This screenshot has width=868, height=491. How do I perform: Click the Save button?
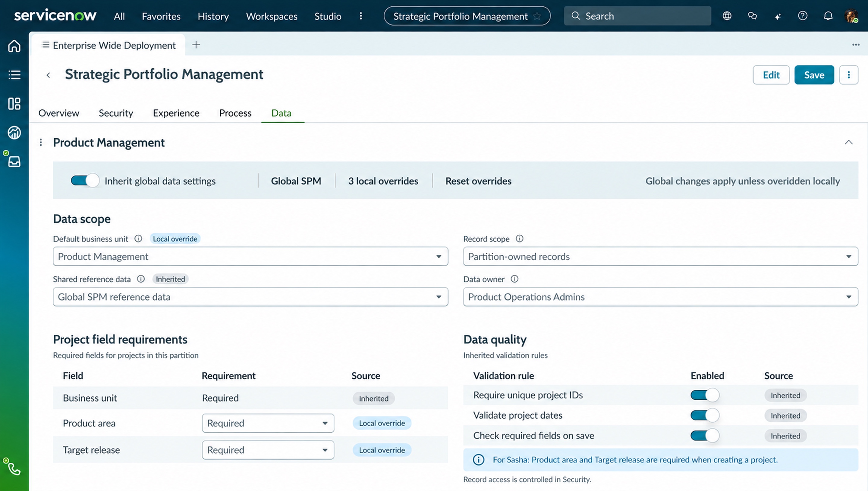(814, 75)
